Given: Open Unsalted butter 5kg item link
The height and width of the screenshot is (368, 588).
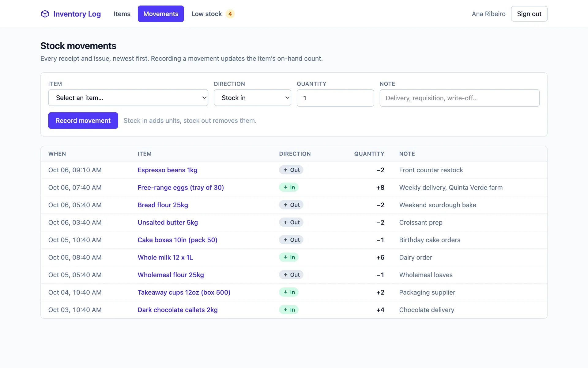Looking at the screenshot, I should pos(168,222).
